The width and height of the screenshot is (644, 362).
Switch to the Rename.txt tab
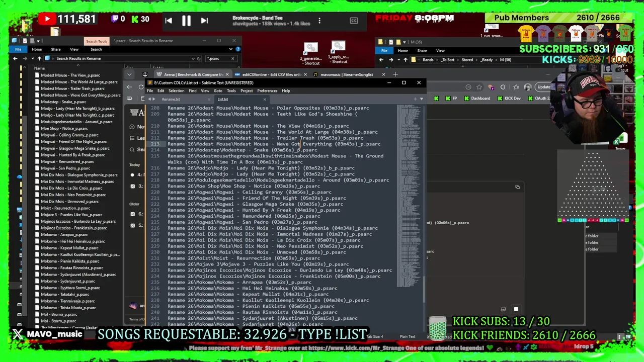pyautogui.click(x=171, y=99)
